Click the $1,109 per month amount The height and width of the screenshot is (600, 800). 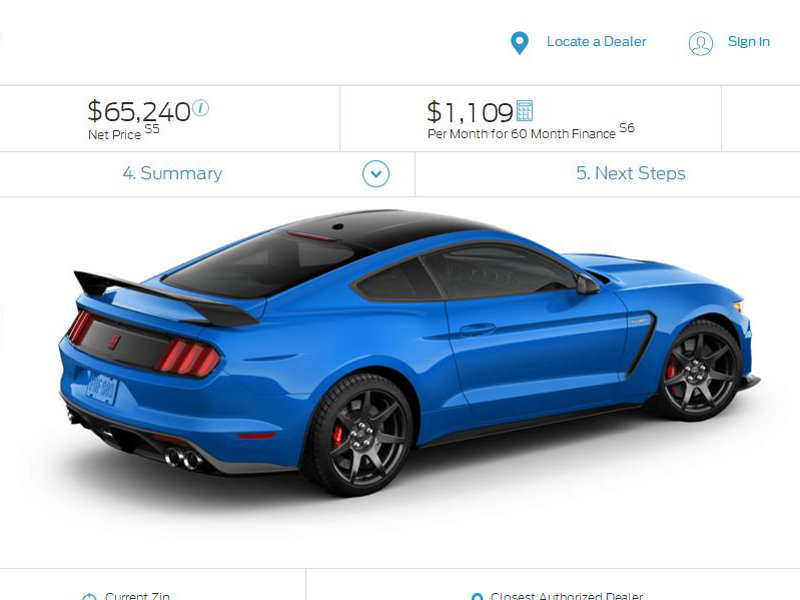click(x=470, y=112)
